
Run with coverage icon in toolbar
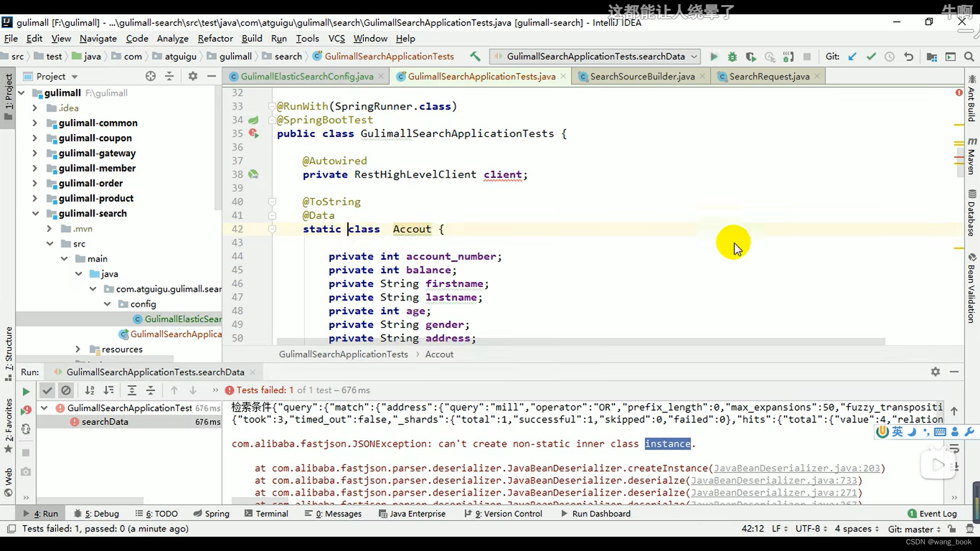coord(750,57)
